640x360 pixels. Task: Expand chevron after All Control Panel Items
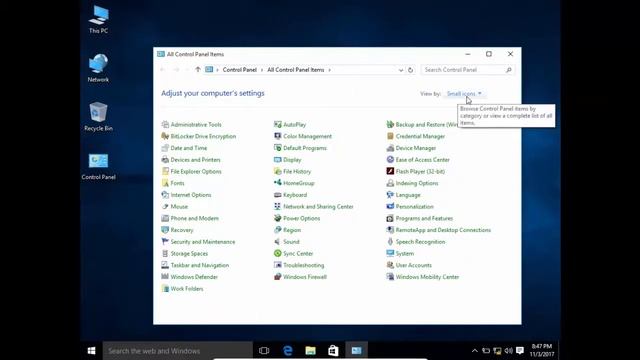(330, 70)
